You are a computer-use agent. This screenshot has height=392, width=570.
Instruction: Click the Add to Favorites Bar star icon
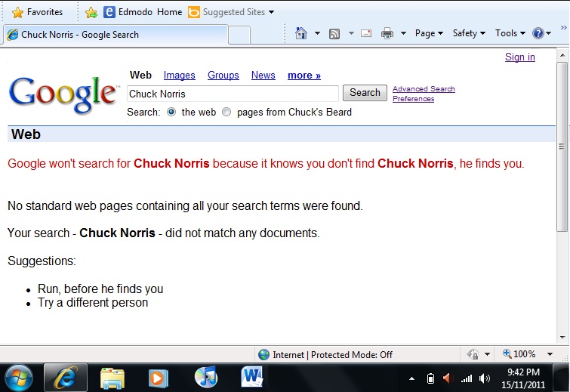(x=91, y=12)
